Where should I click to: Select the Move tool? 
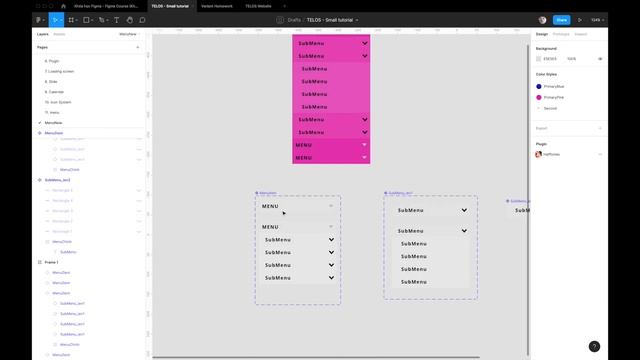click(x=55, y=20)
